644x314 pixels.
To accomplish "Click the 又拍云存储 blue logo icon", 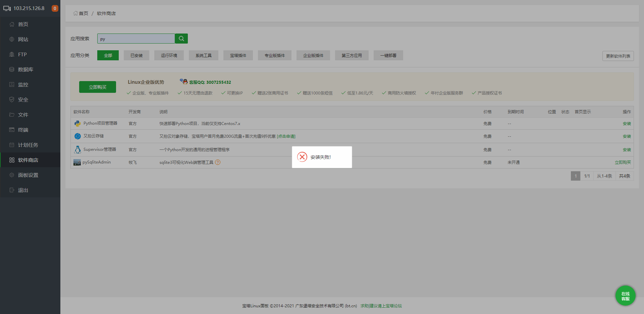I will (77, 136).
